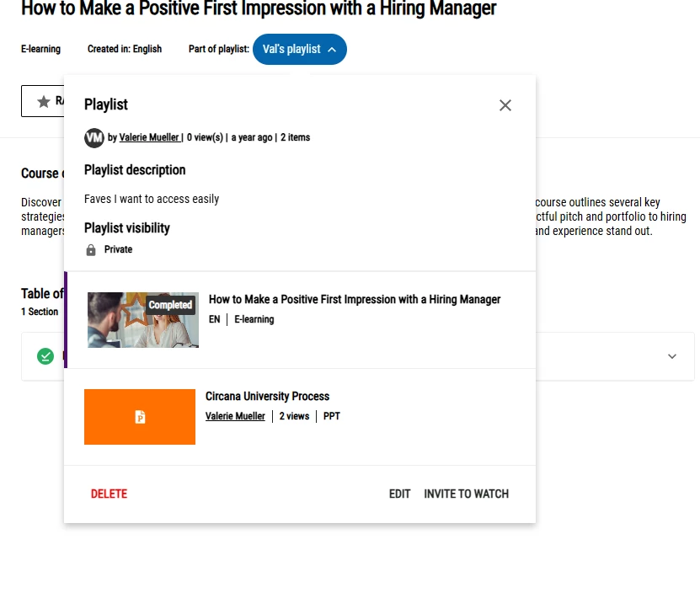Collapse the Val's playlist dropdown
The height and width of the screenshot is (598, 700).
pyautogui.click(x=300, y=49)
